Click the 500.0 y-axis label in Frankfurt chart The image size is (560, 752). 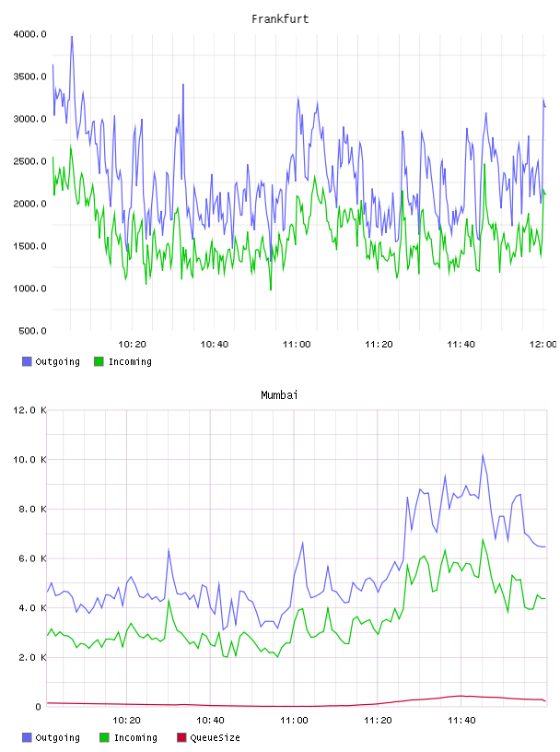tap(32, 331)
